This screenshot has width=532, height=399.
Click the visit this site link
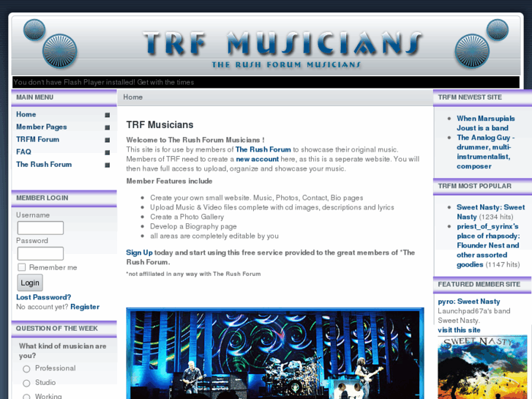(459, 330)
